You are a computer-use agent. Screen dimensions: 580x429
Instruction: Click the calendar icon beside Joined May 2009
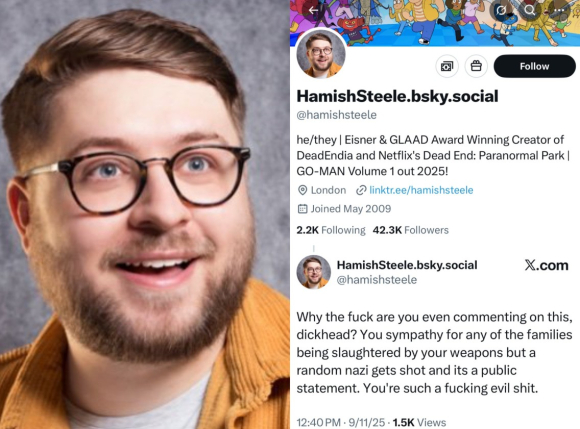click(302, 209)
